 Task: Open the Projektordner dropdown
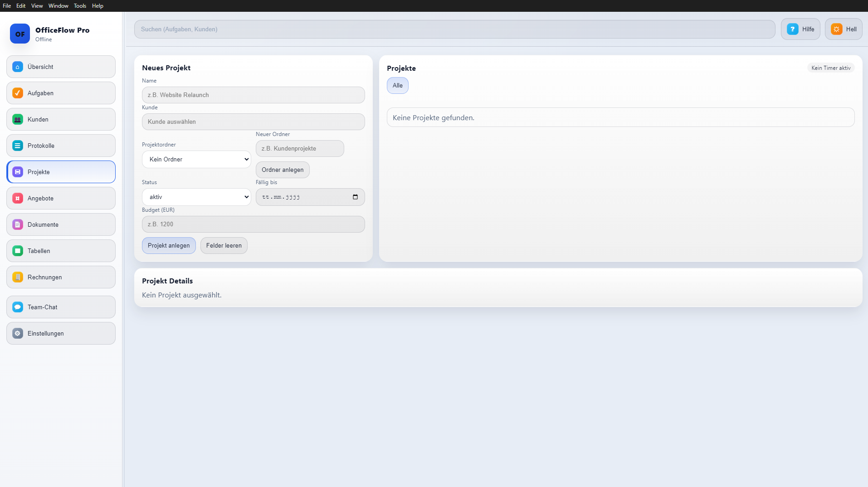(196, 159)
